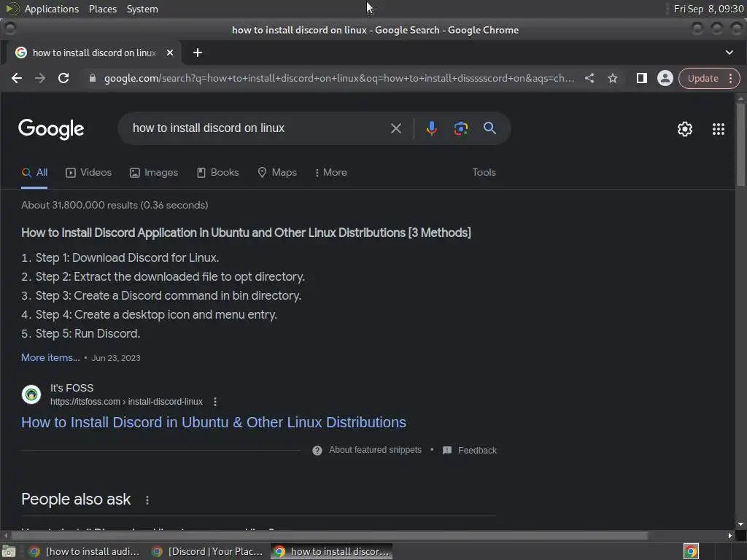Screen dimensions: 747x560
Task: Click 'Step 1: Download Discord for Linux.' text
Action: 127,257
